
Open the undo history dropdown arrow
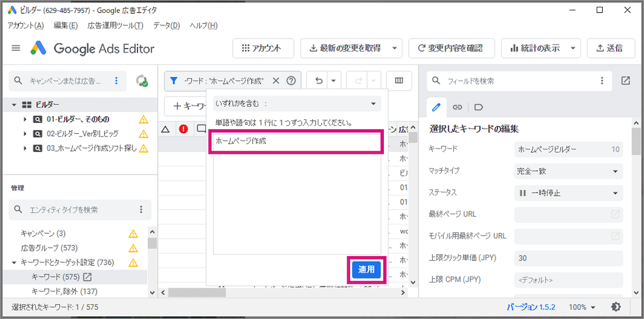pyautogui.click(x=334, y=81)
